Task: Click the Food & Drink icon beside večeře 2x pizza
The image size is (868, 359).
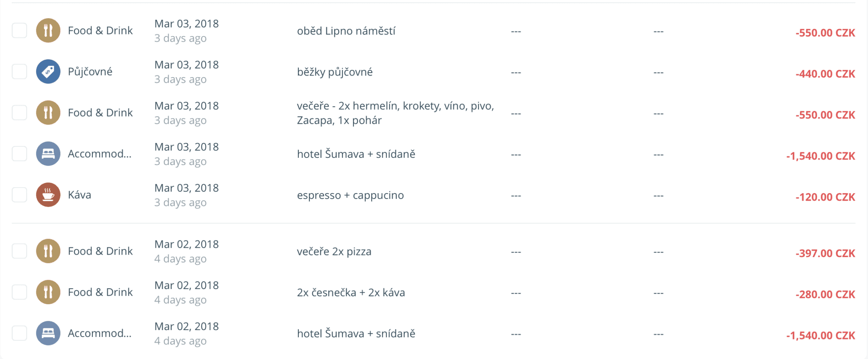Action: pos(48,251)
